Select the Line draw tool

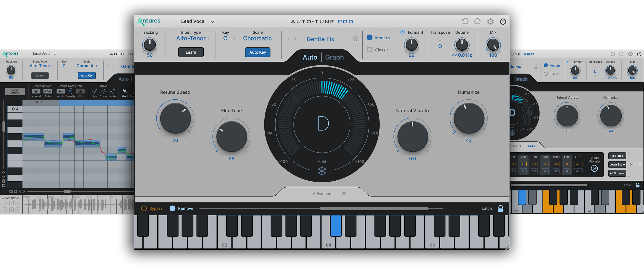pyautogui.click(x=94, y=92)
